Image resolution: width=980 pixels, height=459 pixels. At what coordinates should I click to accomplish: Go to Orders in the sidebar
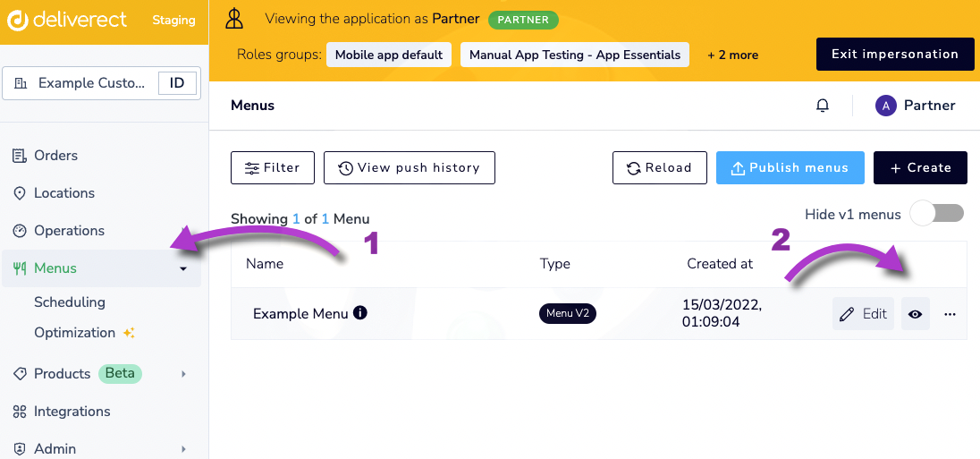[55, 156]
